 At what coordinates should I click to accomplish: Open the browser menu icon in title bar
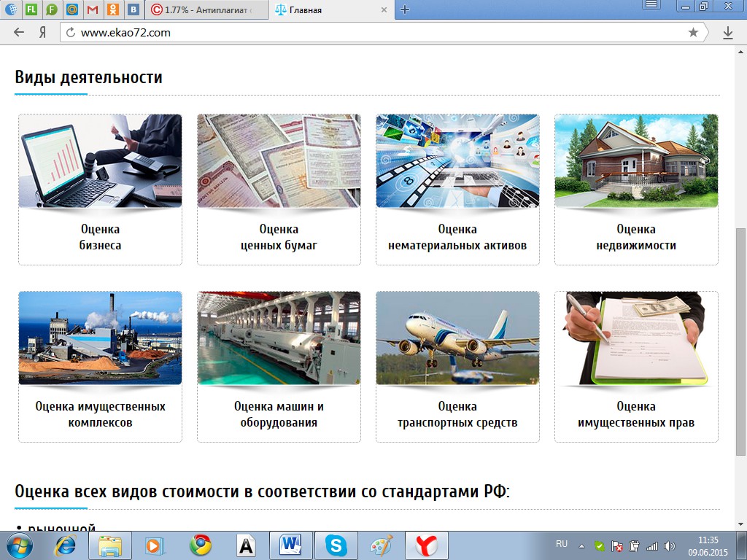click(651, 5)
